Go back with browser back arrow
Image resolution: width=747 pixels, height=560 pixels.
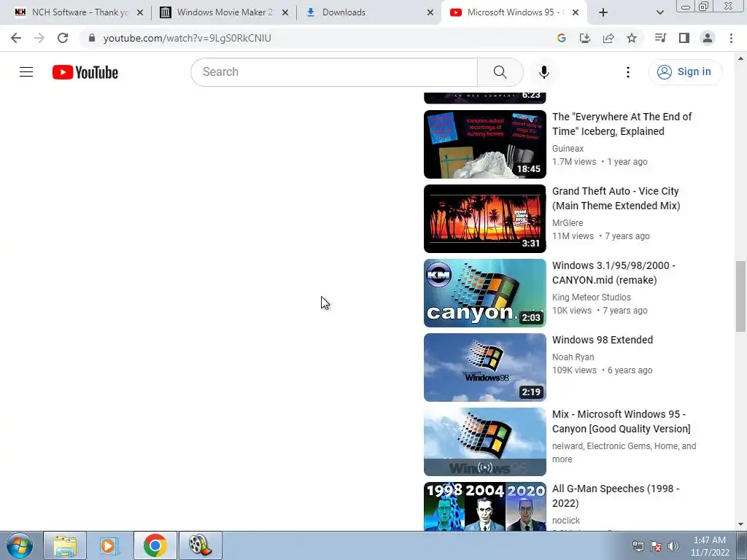click(x=16, y=38)
